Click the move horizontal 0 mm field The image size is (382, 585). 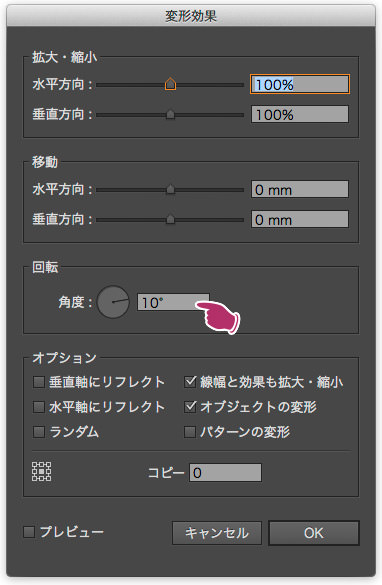coord(300,189)
